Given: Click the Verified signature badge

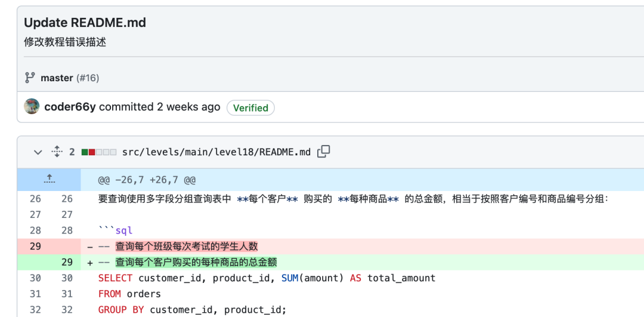Looking at the screenshot, I should [x=250, y=108].
